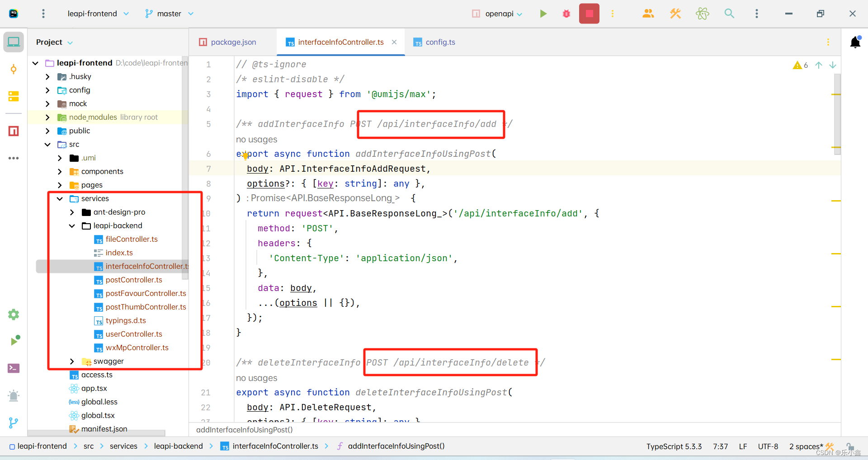Screen dimensions: 868x460
Task: Start debugging with the bug icon
Action: tap(566, 14)
